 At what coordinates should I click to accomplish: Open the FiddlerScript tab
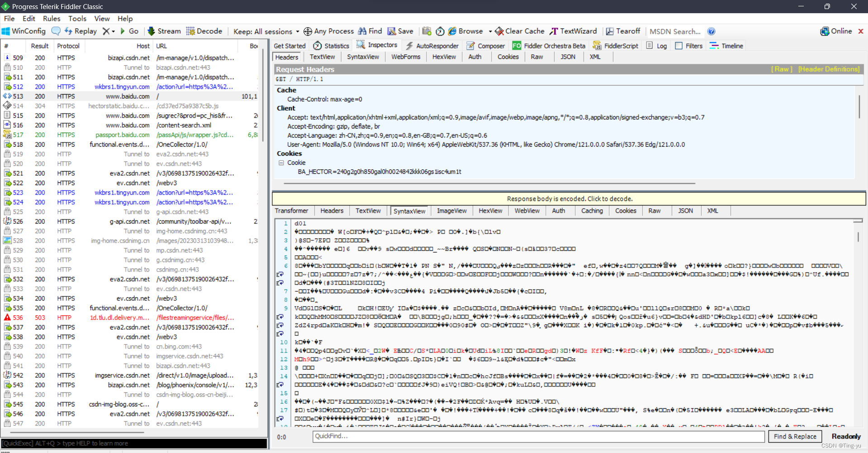tap(616, 46)
